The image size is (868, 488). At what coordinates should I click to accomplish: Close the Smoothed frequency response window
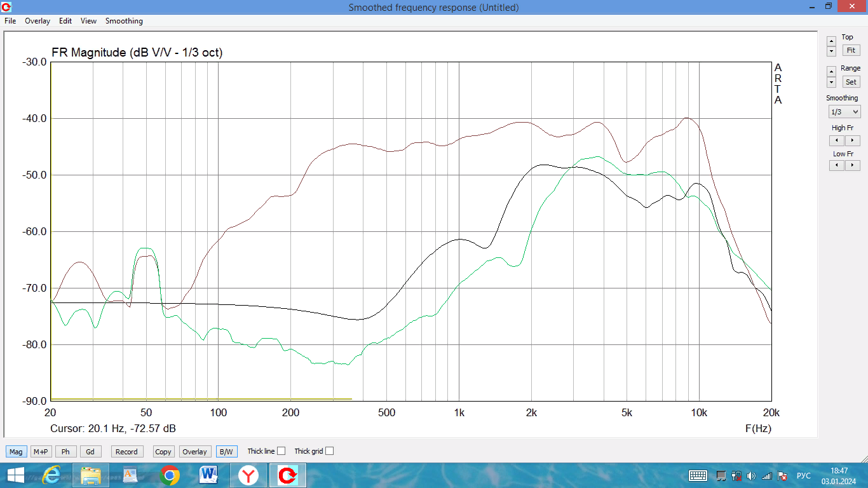pyautogui.click(x=852, y=6)
